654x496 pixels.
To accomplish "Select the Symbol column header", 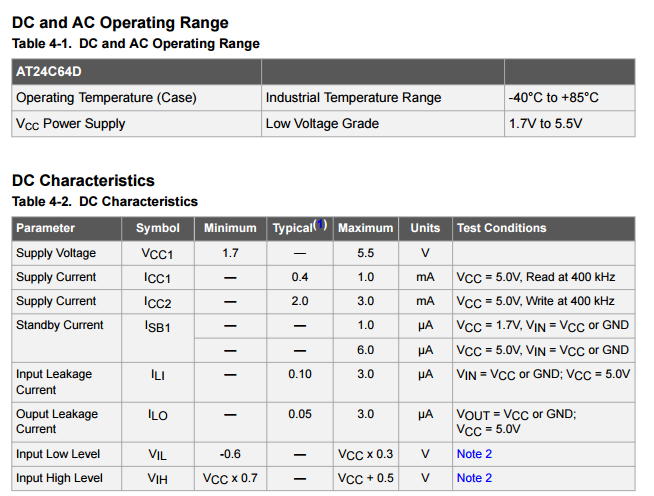I will coord(158,228).
